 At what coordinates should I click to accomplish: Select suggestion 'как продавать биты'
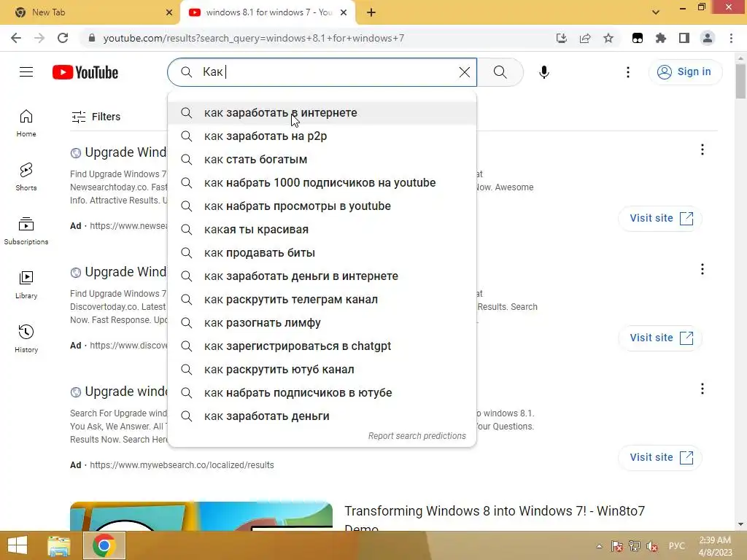click(322, 253)
